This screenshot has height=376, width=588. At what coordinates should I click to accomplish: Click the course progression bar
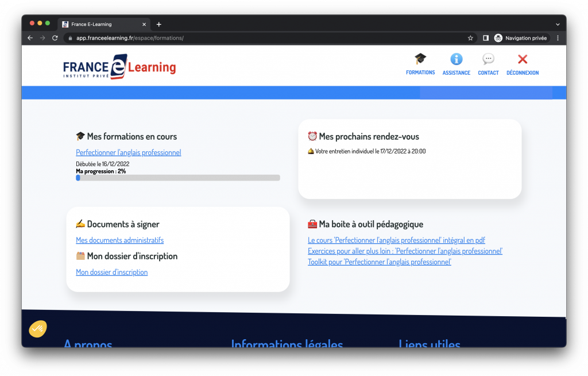178,178
